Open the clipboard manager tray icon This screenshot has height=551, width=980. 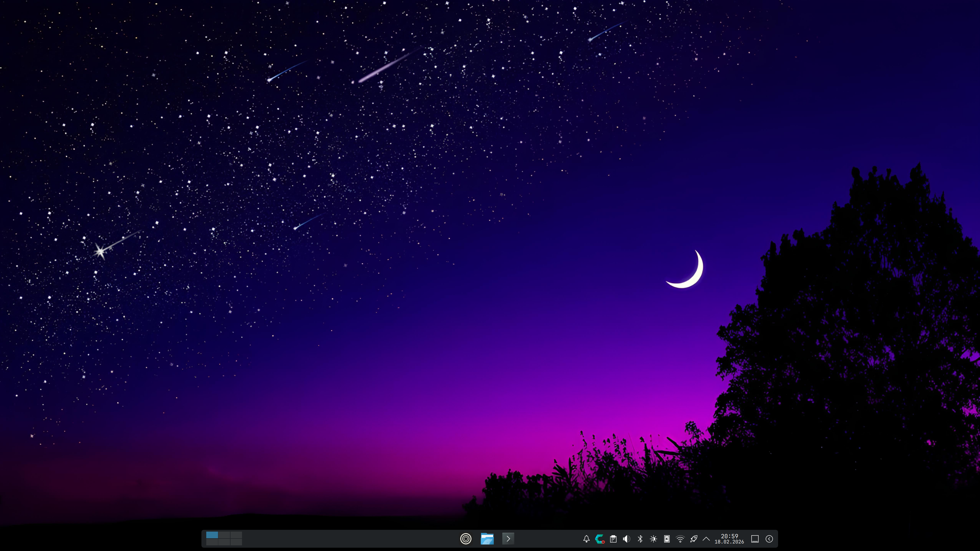613,539
